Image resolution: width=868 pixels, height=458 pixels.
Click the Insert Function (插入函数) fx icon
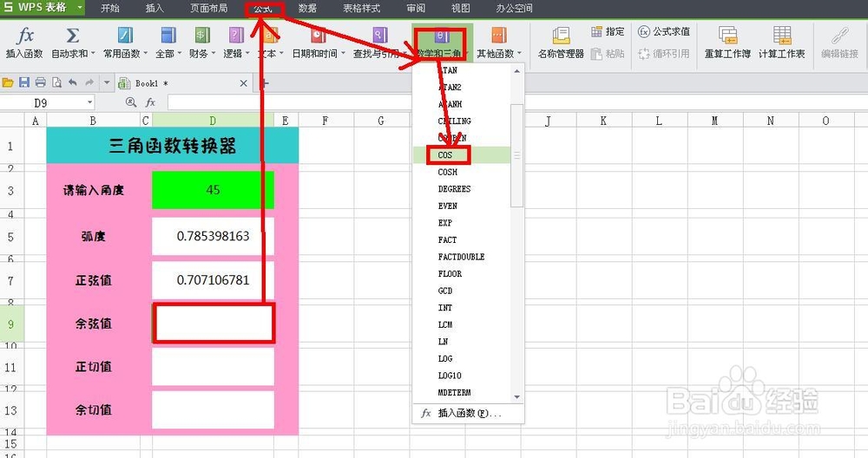click(x=25, y=36)
